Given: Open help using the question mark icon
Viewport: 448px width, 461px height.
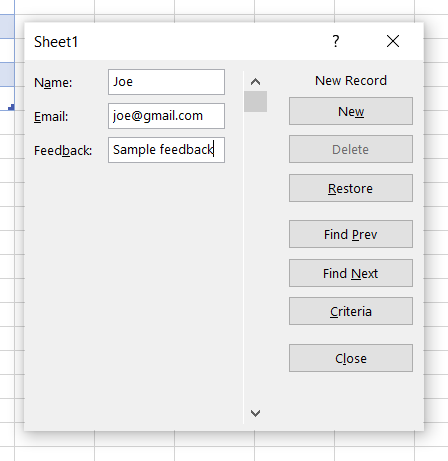Looking at the screenshot, I should [336, 41].
